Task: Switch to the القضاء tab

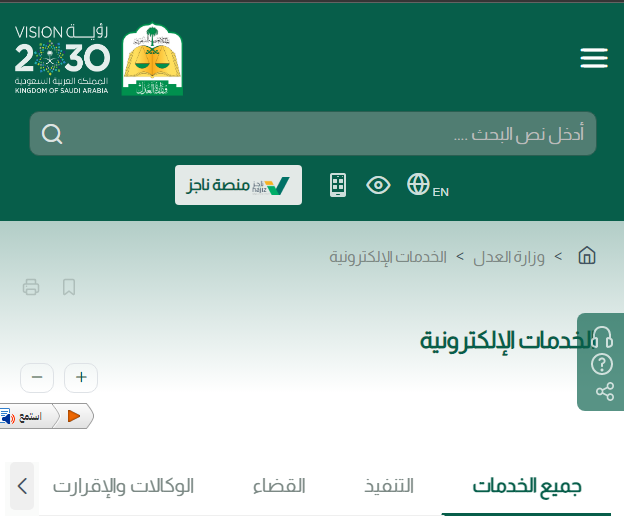Action: pyautogui.click(x=279, y=487)
